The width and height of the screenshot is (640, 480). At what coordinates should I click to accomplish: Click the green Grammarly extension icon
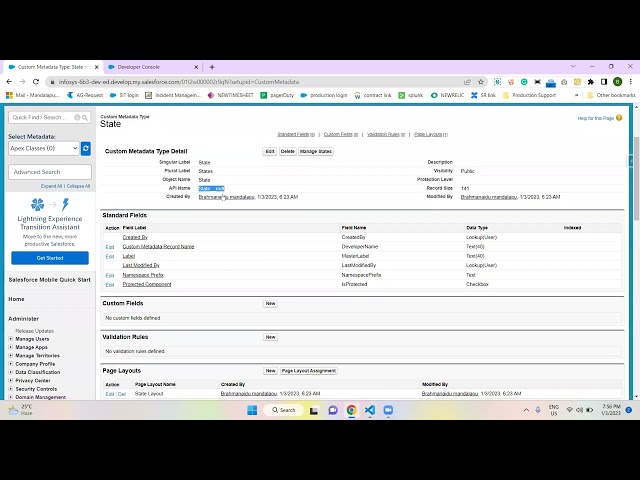pyautogui.click(x=524, y=82)
